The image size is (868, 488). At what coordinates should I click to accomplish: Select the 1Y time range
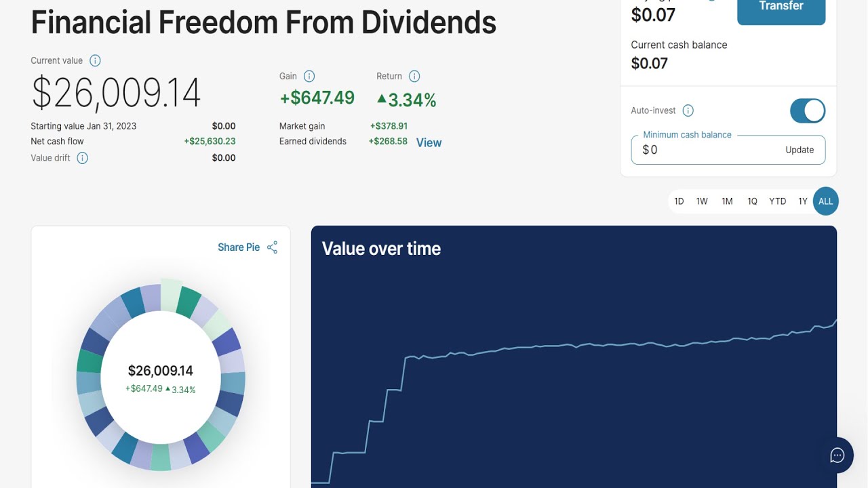coord(803,201)
